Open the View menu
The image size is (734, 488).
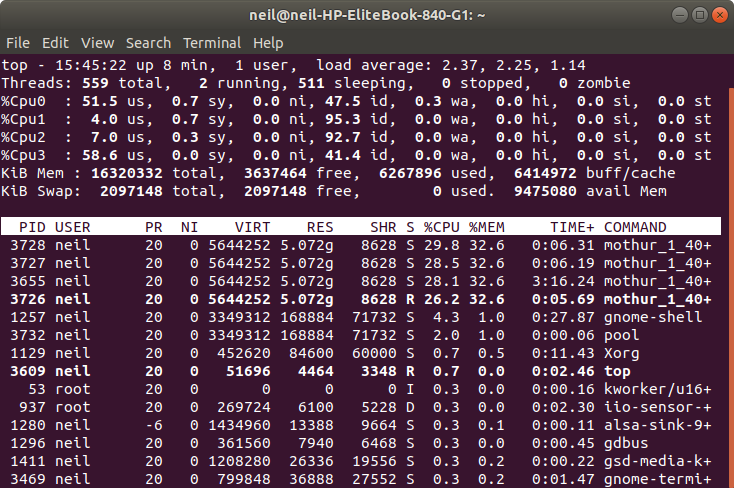click(x=97, y=43)
